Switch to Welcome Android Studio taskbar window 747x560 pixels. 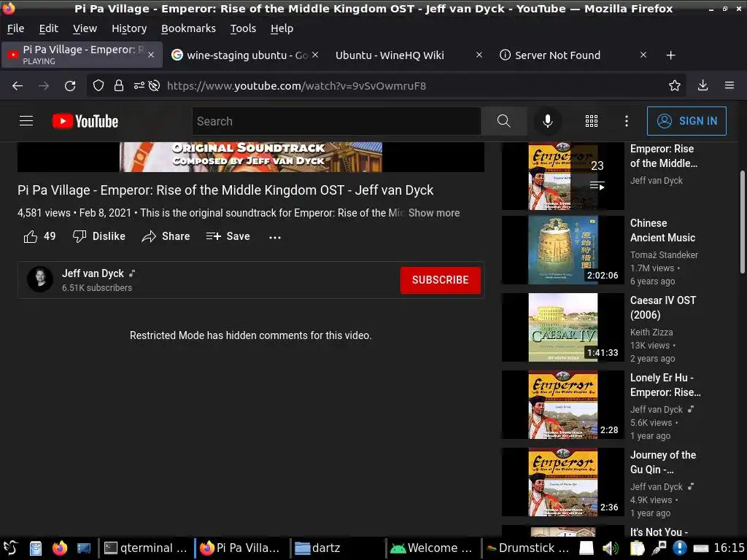pyautogui.click(x=432, y=548)
